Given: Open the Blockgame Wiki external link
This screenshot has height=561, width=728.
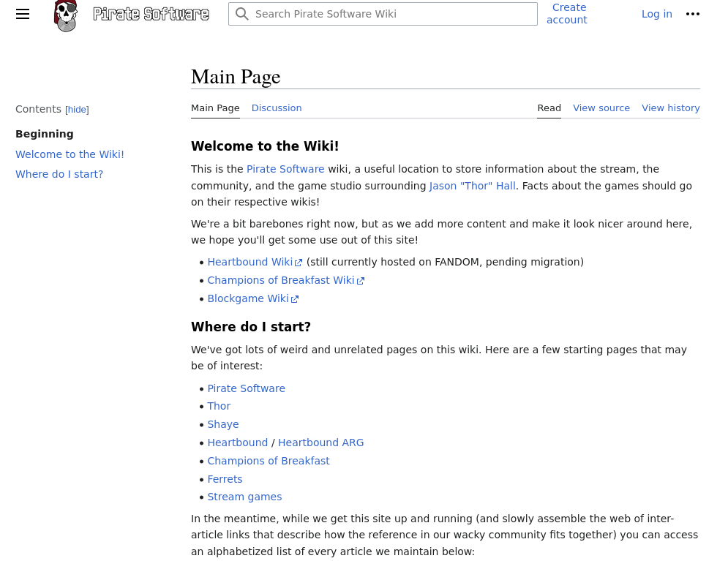Looking at the screenshot, I should pyautogui.click(x=253, y=299).
